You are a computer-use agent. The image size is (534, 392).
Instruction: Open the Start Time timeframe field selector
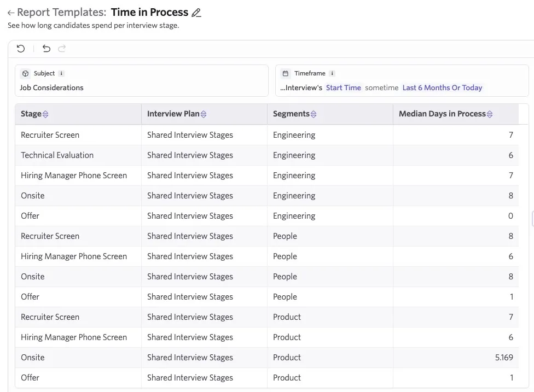(x=343, y=88)
